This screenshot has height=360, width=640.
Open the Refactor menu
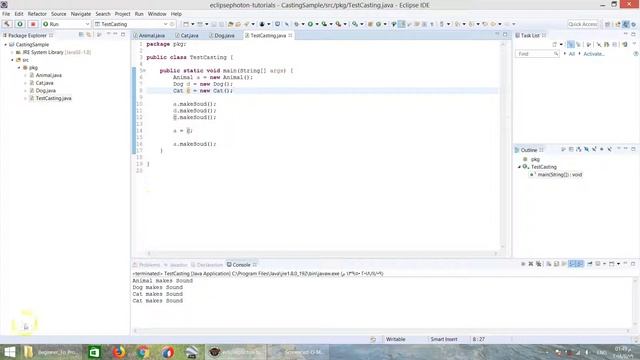point(37,14)
